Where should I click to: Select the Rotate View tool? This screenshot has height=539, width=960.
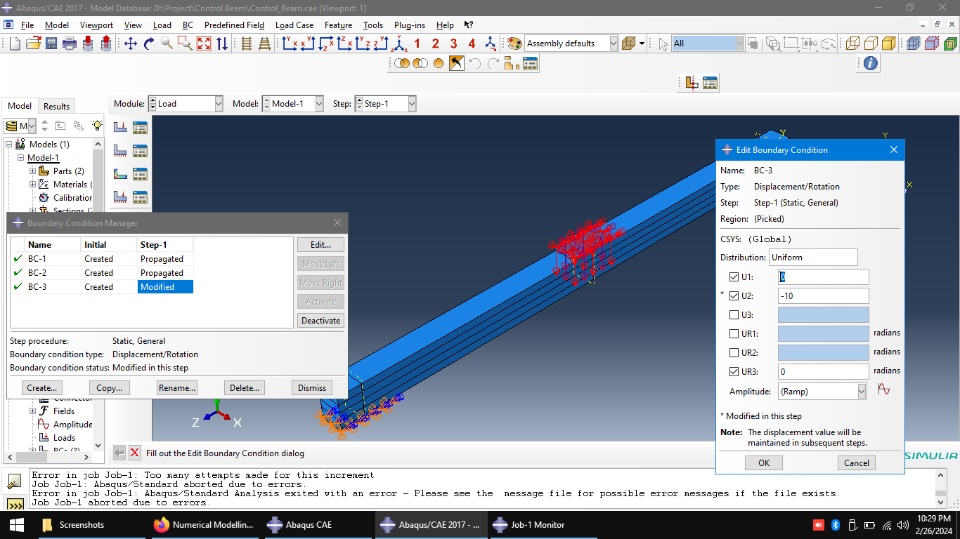pos(148,43)
